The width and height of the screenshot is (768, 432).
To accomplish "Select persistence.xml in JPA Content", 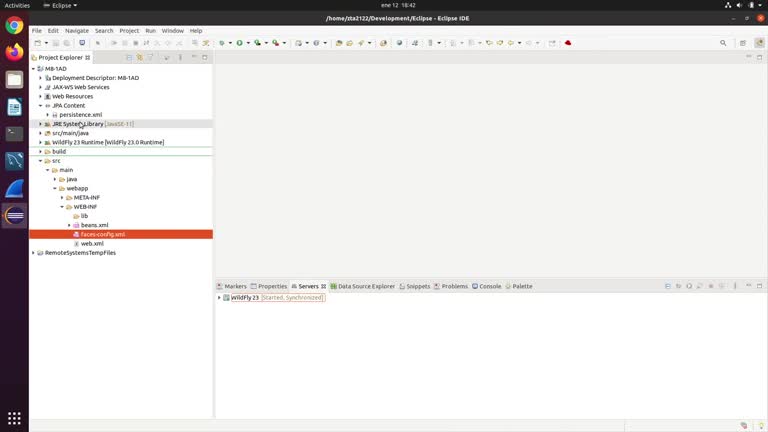I will pos(80,115).
